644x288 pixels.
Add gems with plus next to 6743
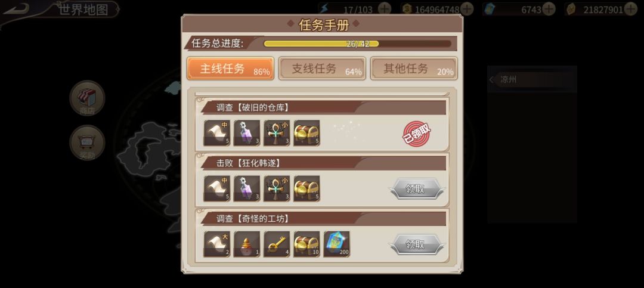pyautogui.click(x=549, y=8)
